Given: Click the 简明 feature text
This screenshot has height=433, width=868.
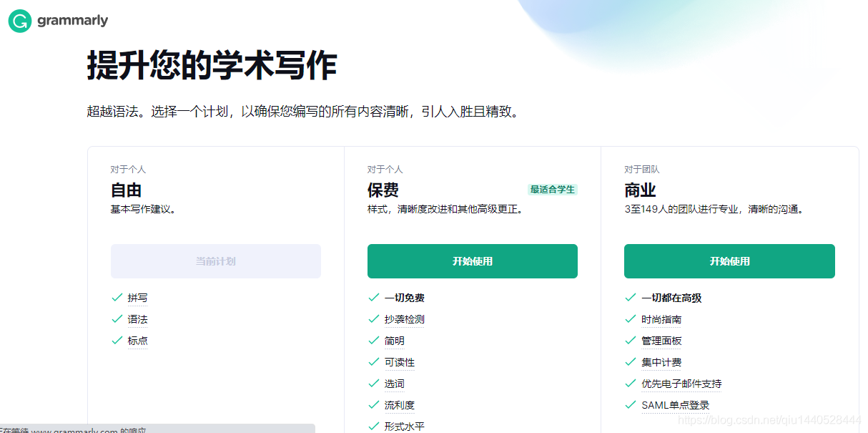Looking at the screenshot, I should [x=395, y=341].
